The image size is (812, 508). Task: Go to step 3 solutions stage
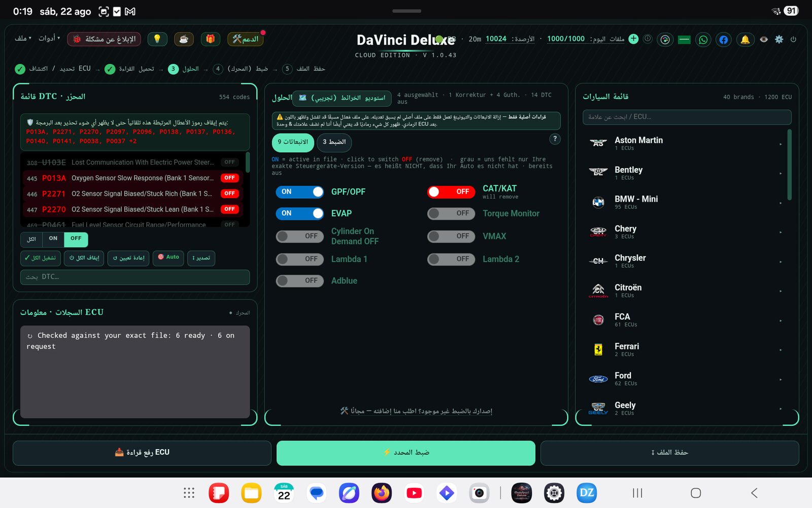[183, 69]
